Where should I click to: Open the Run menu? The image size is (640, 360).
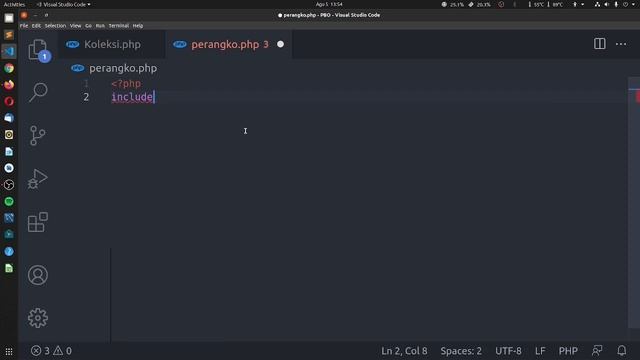(100, 26)
